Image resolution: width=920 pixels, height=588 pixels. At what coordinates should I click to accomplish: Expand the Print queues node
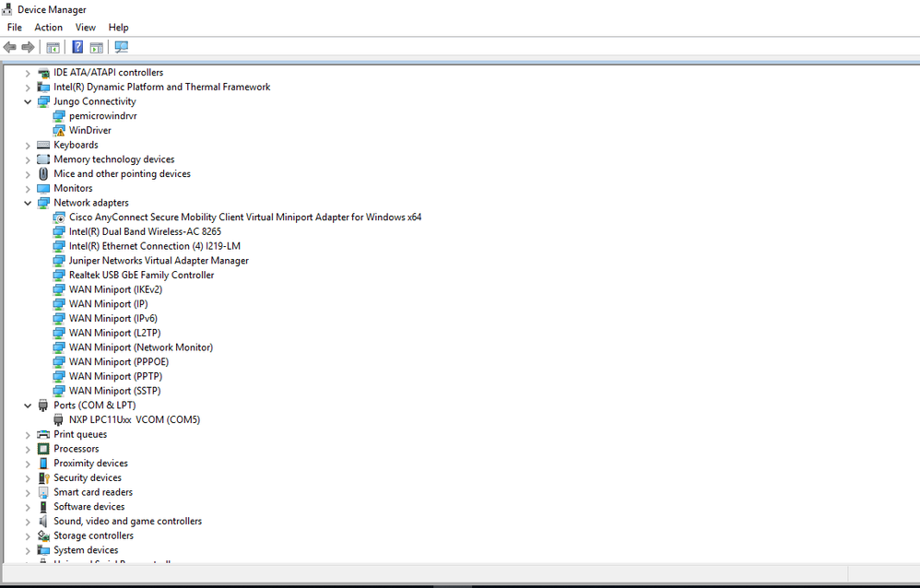click(x=28, y=434)
